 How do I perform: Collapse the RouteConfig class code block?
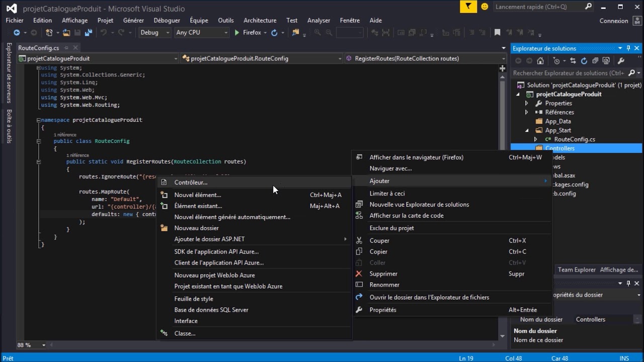[x=38, y=141]
